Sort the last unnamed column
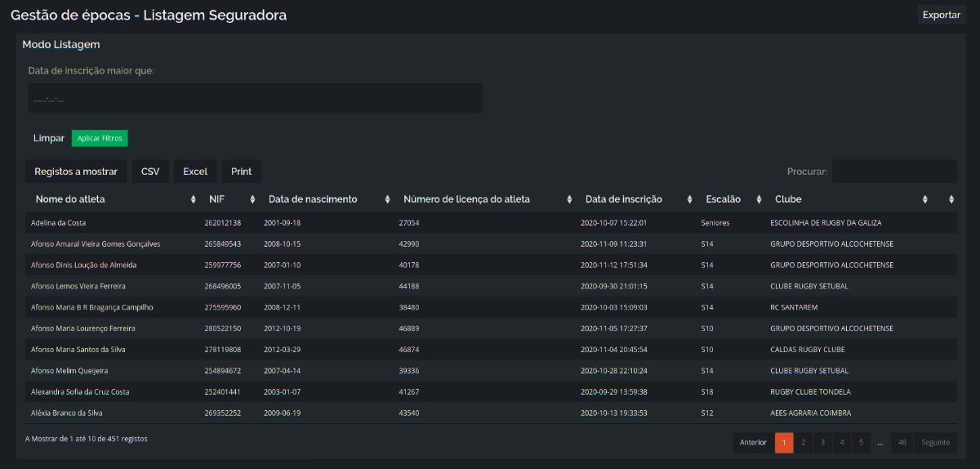Image resolution: width=980 pixels, height=469 pixels. coord(945,199)
